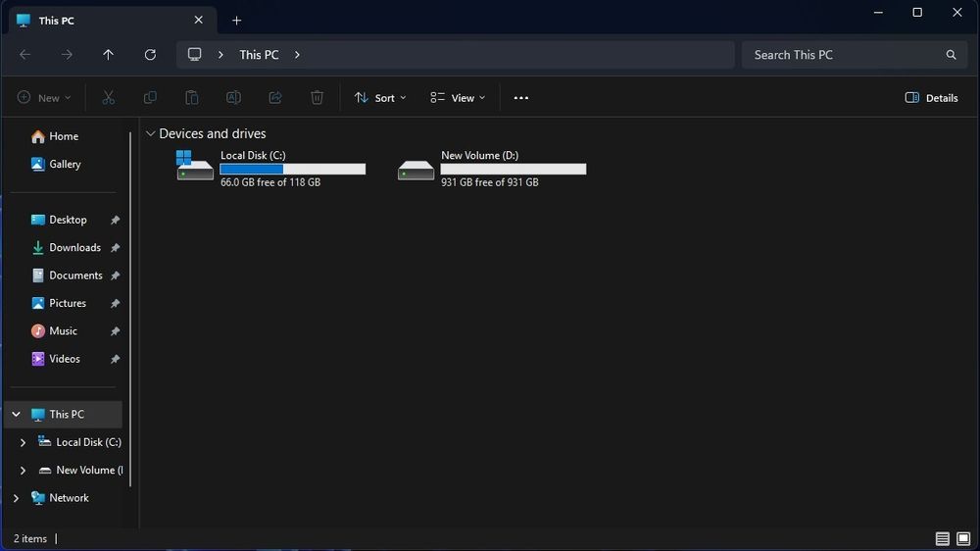Click the "New Volume (D:)" drive label
The image size is (980, 551).
[x=479, y=155]
